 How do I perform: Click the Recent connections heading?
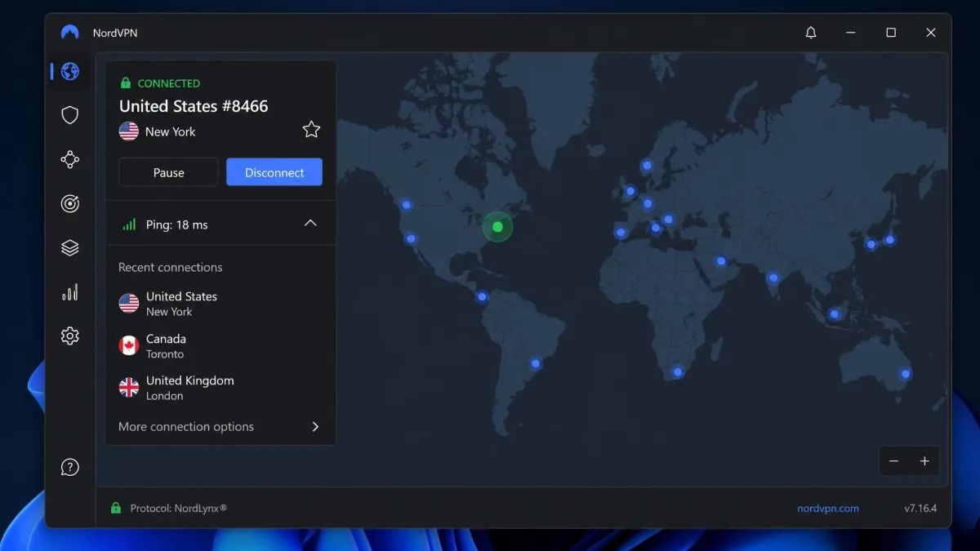[170, 267]
